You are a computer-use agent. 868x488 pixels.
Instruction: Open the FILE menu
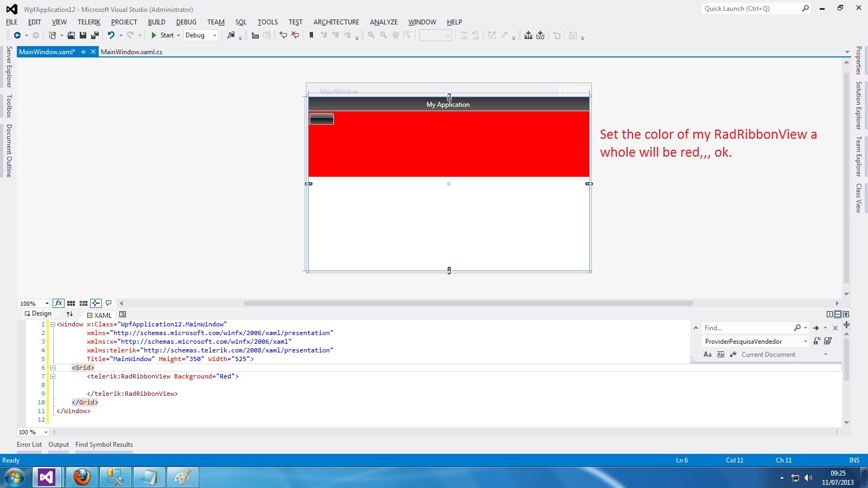pyautogui.click(x=11, y=22)
